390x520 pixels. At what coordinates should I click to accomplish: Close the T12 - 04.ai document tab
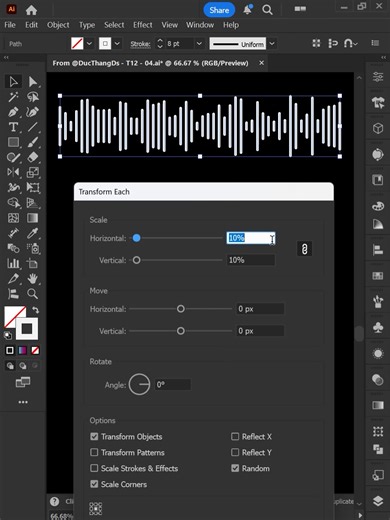tap(262, 63)
